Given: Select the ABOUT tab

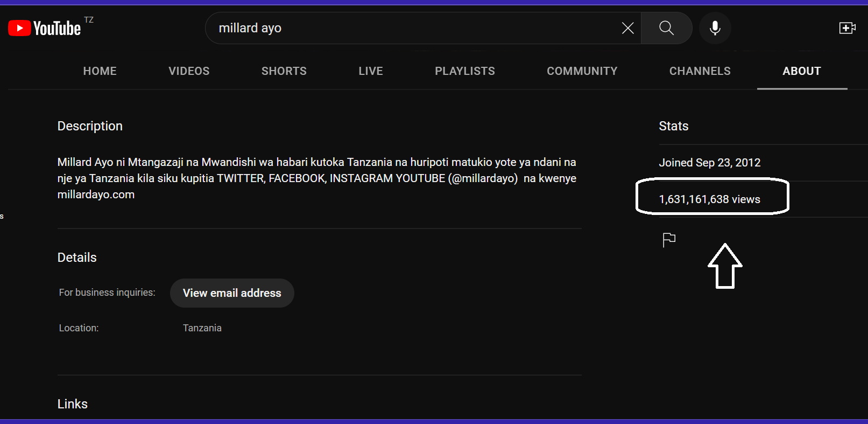Looking at the screenshot, I should coord(802,71).
